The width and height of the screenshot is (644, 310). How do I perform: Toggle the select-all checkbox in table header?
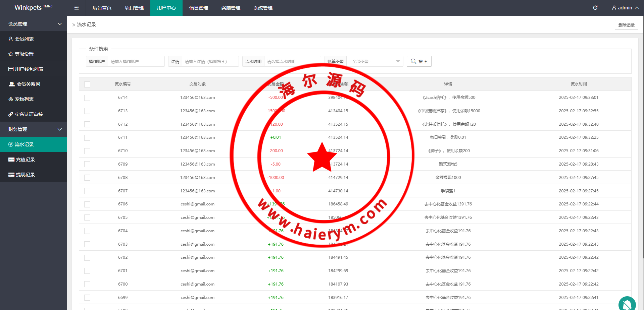pos(87,84)
